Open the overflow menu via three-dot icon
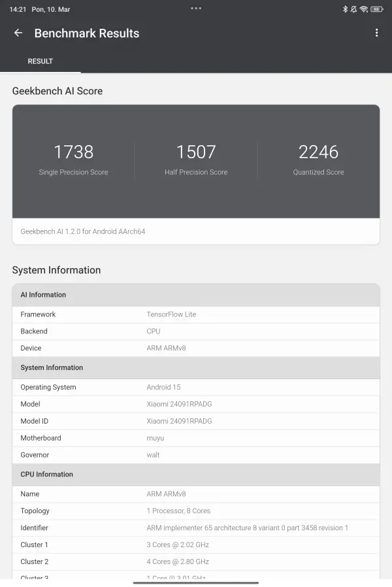Viewport: 392px width, 587px height. [376, 32]
